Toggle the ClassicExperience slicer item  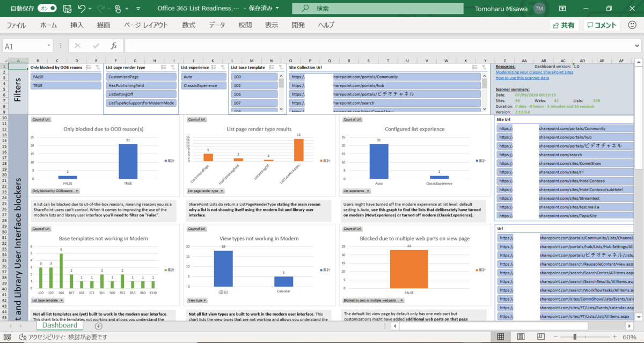204,85
